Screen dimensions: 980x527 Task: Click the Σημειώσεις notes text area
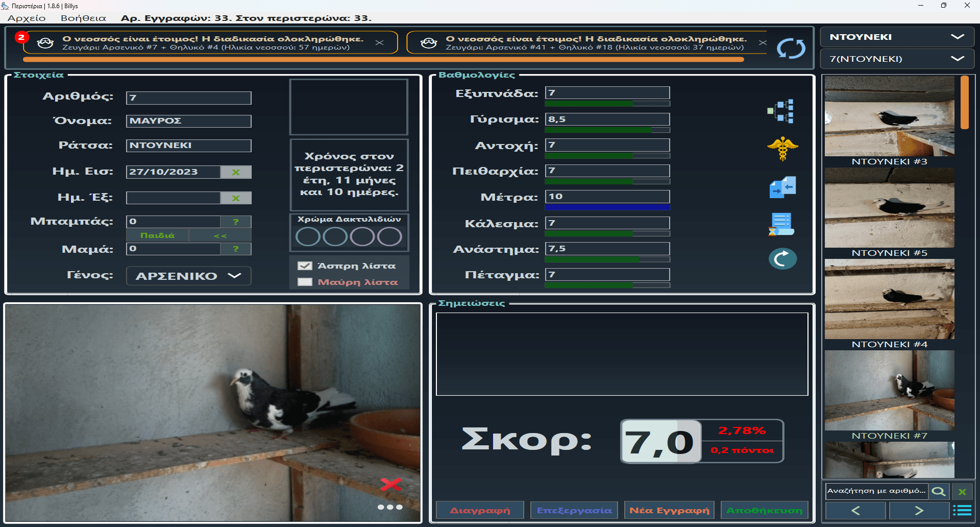point(622,354)
